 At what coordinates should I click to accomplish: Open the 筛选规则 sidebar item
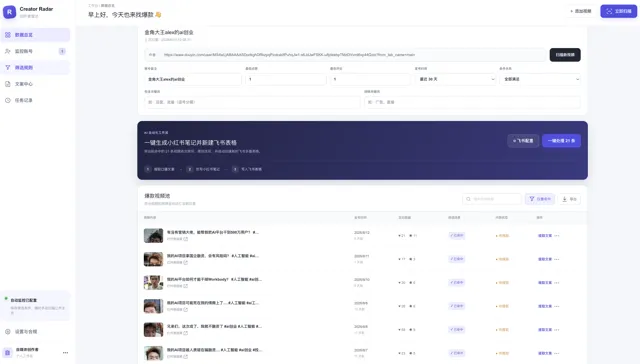pyautogui.click(x=36, y=68)
